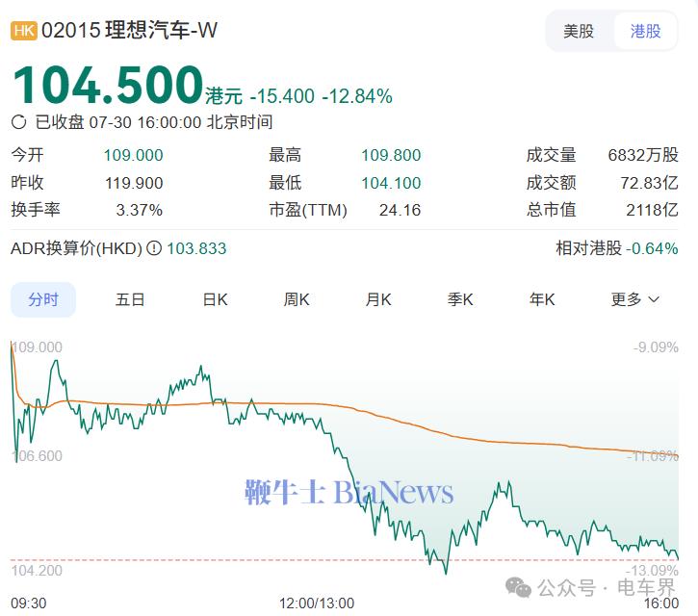698x616 pixels.
Task: Click the current price 104.500
Action: (x=108, y=85)
